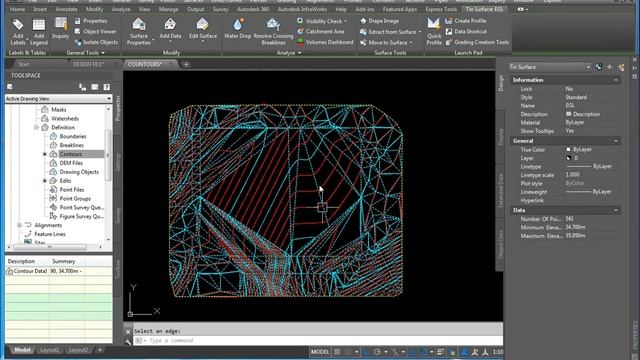Toggle the pick-add selection icon in Properties
Screen dimensions: 640x360
coord(599,67)
